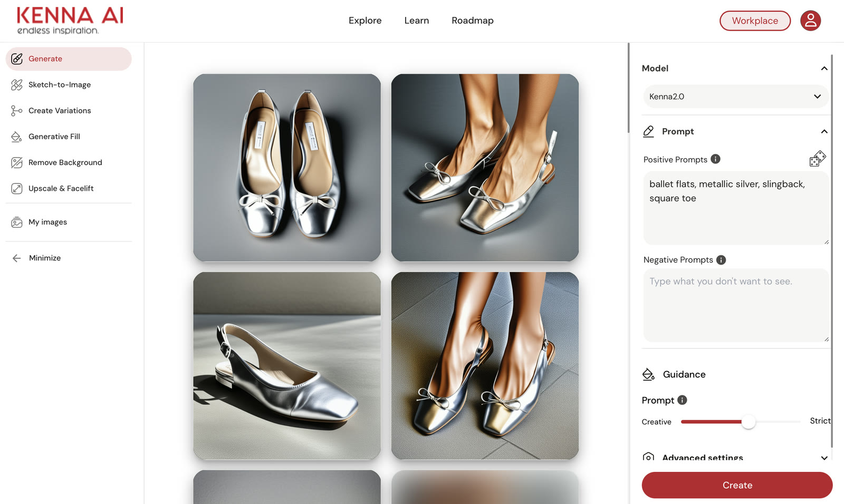Click the My images gallery icon
The width and height of the screenshot is (844, 504).
[17, 222]
